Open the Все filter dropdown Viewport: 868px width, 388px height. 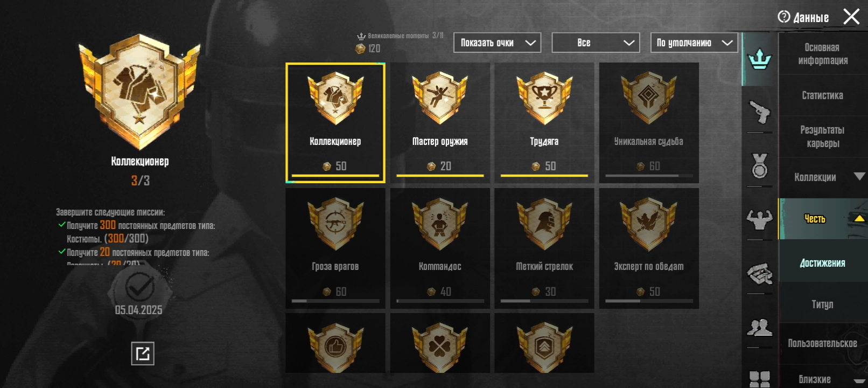(x=596, y=43)
